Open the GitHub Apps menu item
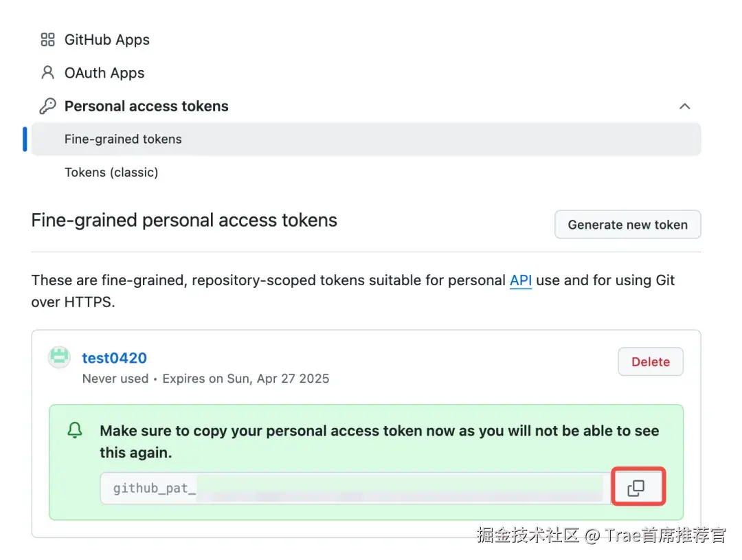This screenshot has height=560, width=742. (107, 40)
